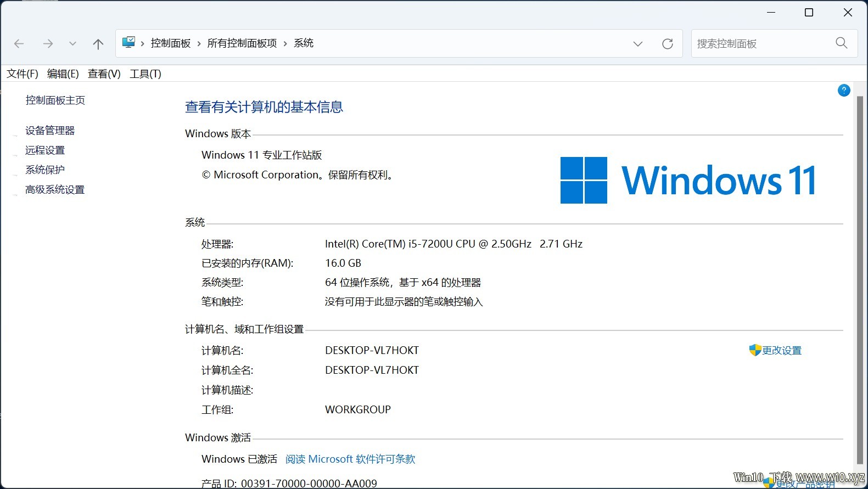Viewport: 868px width, 489px height.
Task: Click the Windows 11 logo image
Action: (688, 181)
